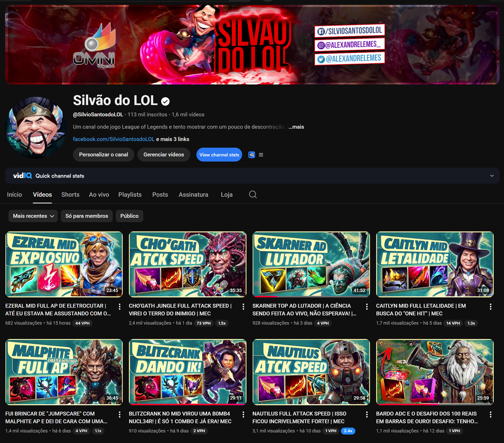Open the Assinatura tab
Viewport: 504px width, 443px height.
[x=193, y=195]
